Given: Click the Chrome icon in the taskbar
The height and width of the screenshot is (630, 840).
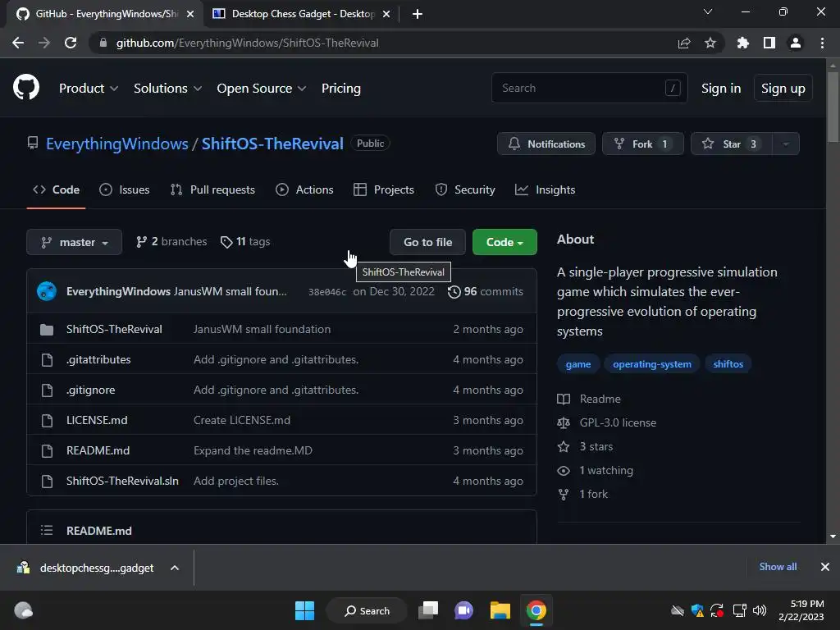Looking at the screenshot, I should [x=536, y=610].
